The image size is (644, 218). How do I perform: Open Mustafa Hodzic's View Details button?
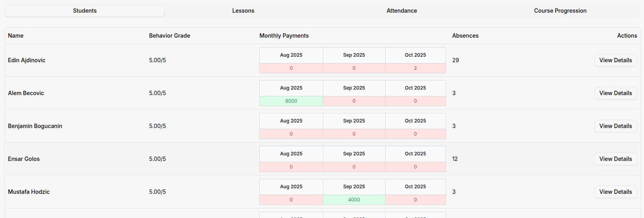click(x=615, y=192)
